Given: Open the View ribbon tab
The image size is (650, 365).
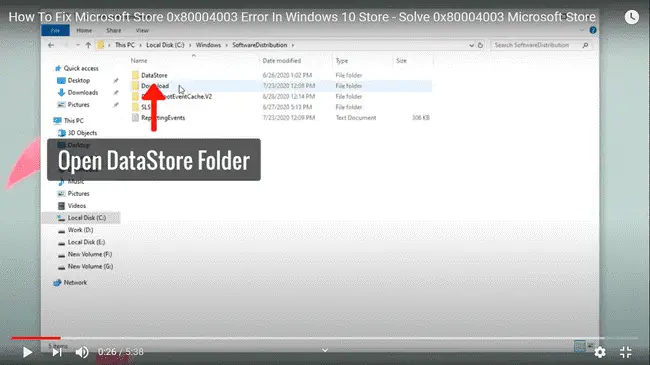Looking at the screenshot, I should (142, 30).
